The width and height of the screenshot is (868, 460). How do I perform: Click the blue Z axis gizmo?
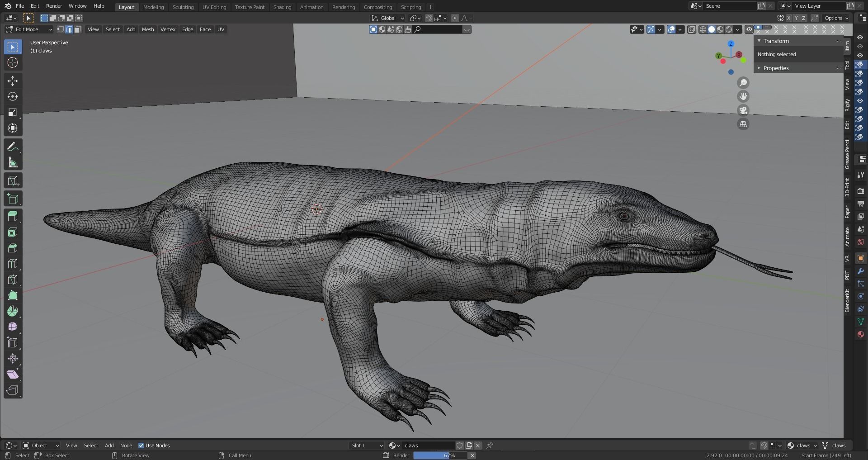coord(731,44)
